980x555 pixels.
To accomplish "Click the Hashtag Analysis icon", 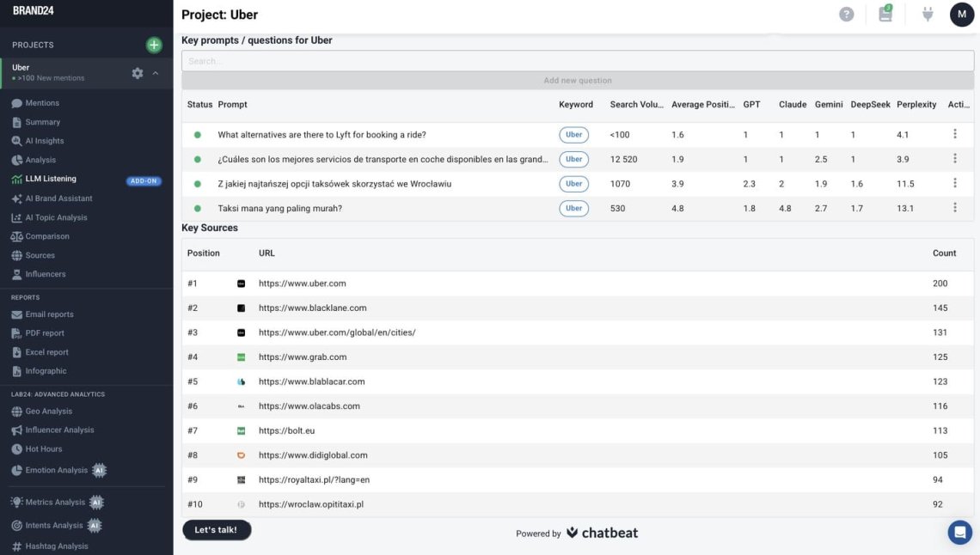I will (17, 546).
